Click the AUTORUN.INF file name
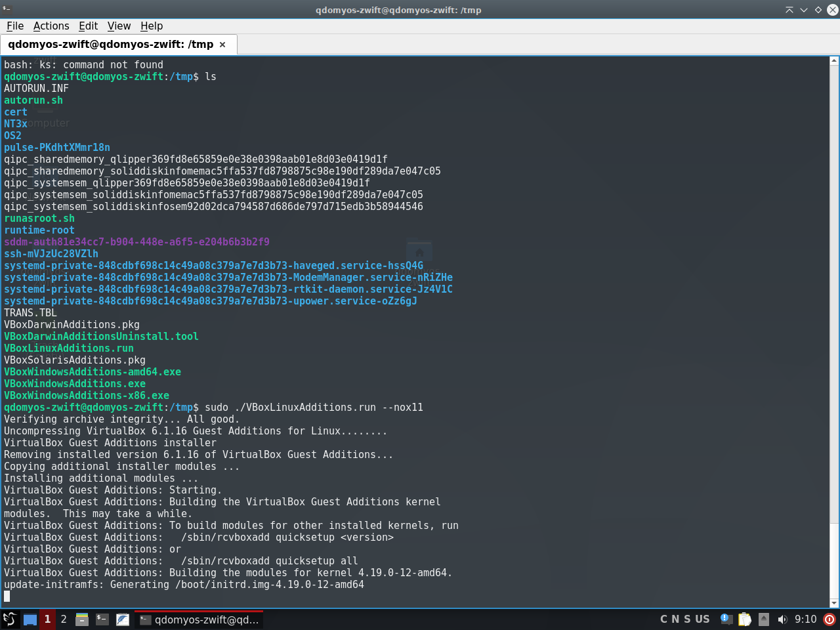840x630 pixels. coord(36,88)
